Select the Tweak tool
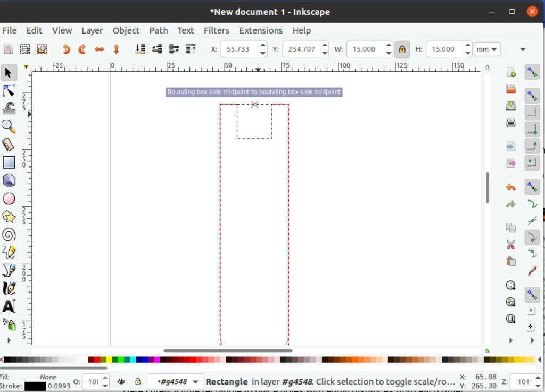This screenshot has height=392, width=545. click(9, 109)
